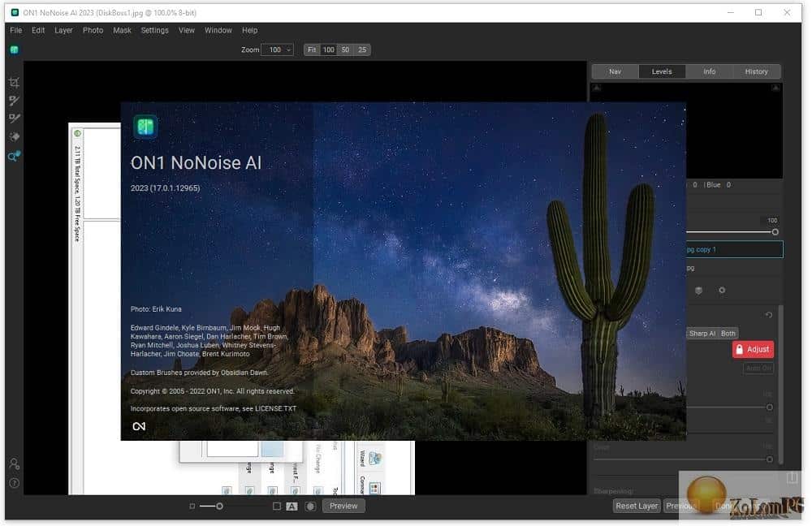Open the Edit menu

coord(38,31)
